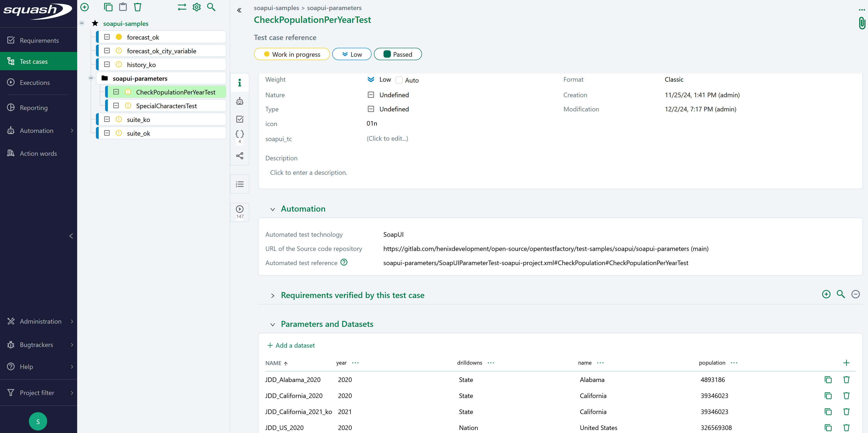The width and height of the screenshot is (868, 433).
Task: Open the GitLab source code repository link
Action: pyautogui.click(x=546, y=248)
